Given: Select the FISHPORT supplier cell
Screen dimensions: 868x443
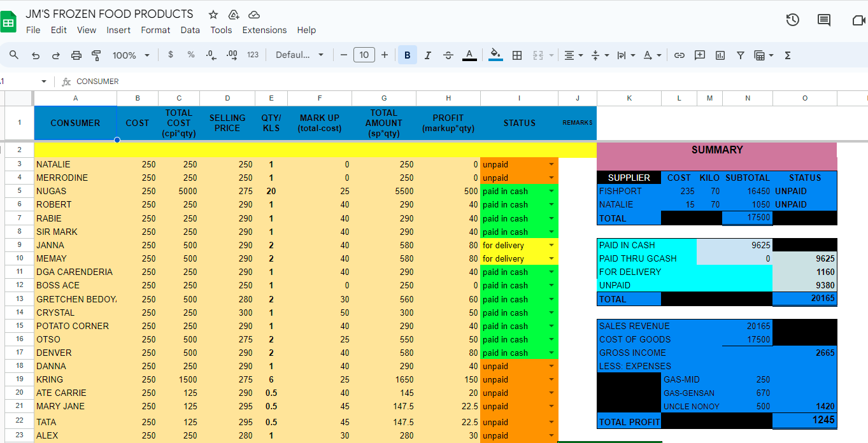Looking at the screenshot, I should (x=629, y=191).
